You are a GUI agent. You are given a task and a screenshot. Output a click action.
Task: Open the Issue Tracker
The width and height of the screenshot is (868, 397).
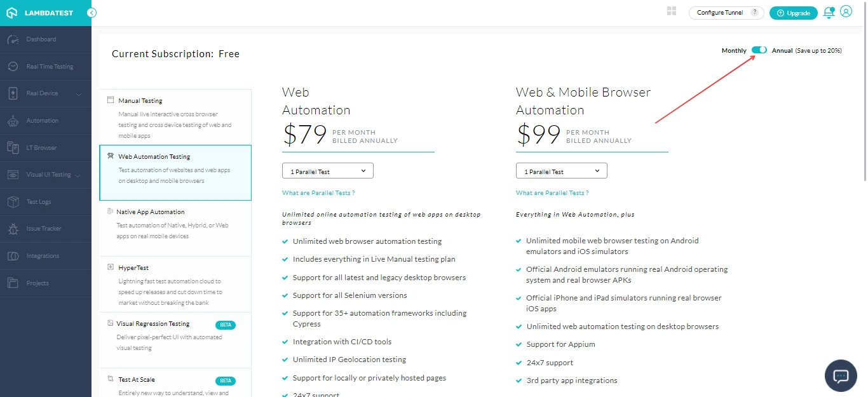click(x=45, y=228)
